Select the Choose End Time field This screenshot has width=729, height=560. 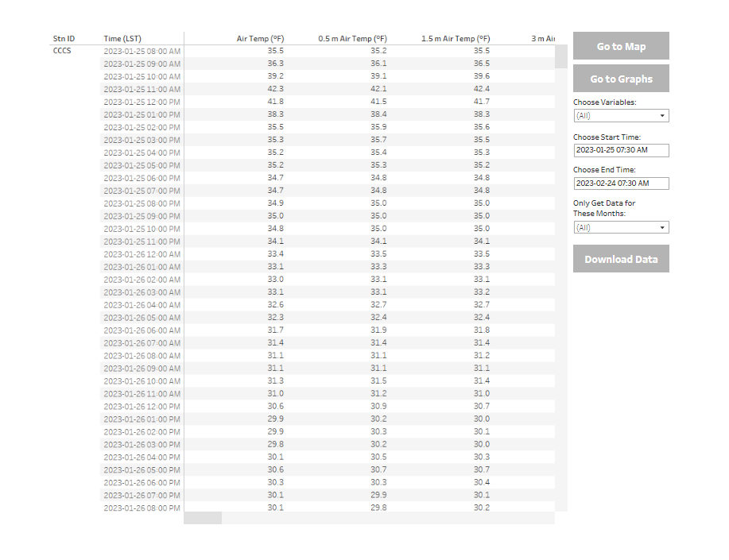621,183
